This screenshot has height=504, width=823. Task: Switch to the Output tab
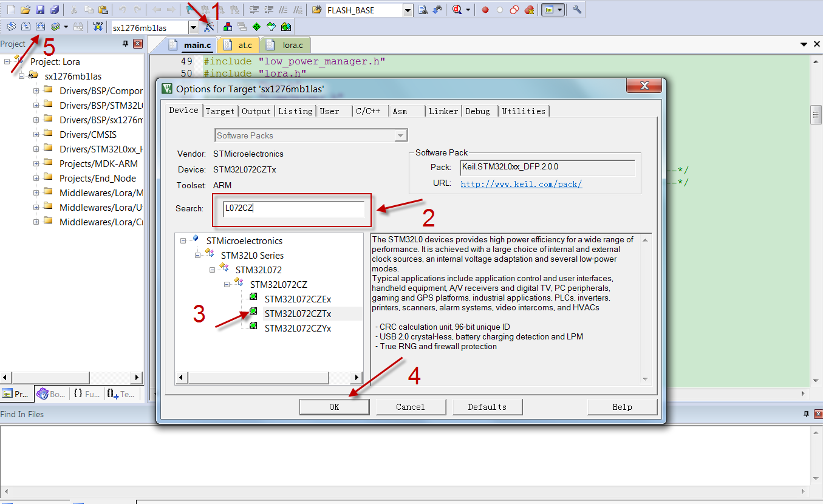click(256, 111)
